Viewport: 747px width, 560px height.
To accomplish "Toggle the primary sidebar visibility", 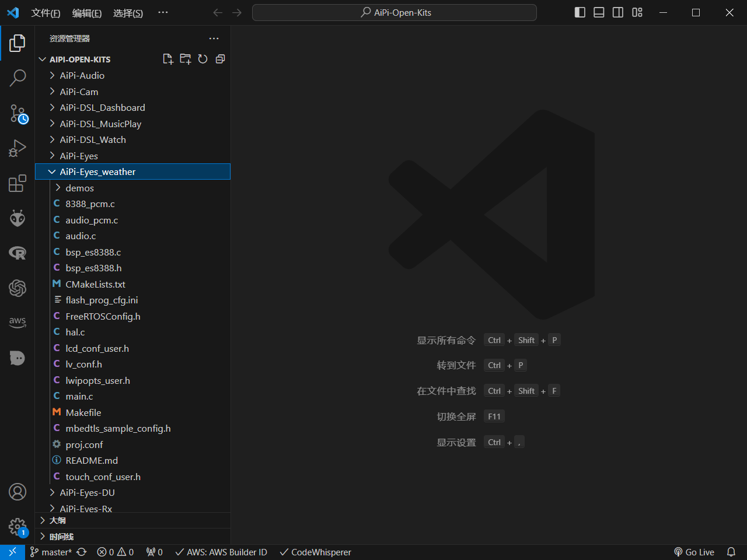I will [x=580, y=12].
